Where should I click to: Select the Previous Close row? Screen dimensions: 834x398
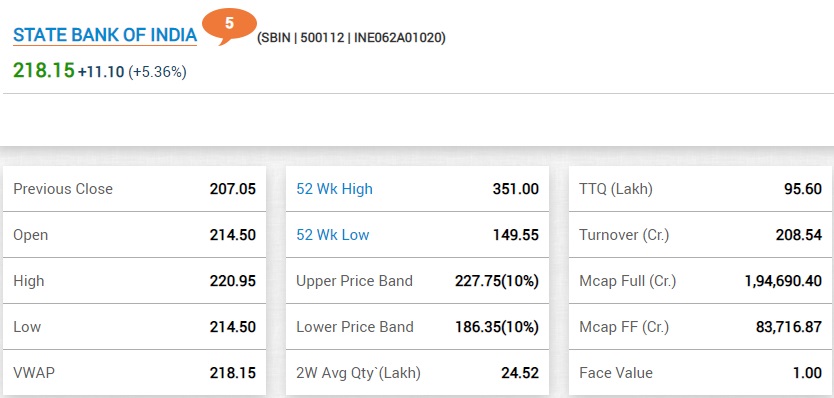pos(135,189)
